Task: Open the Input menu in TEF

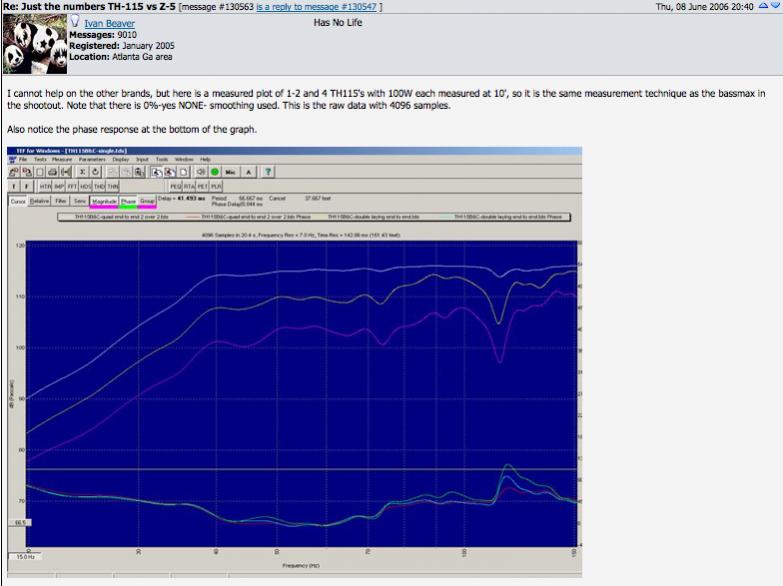Action: point(142,159)
